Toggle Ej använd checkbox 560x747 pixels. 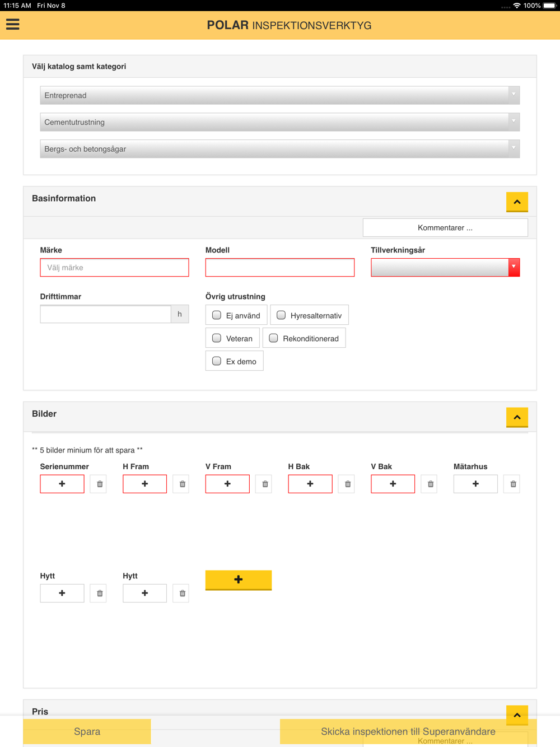tap(217, 315)
